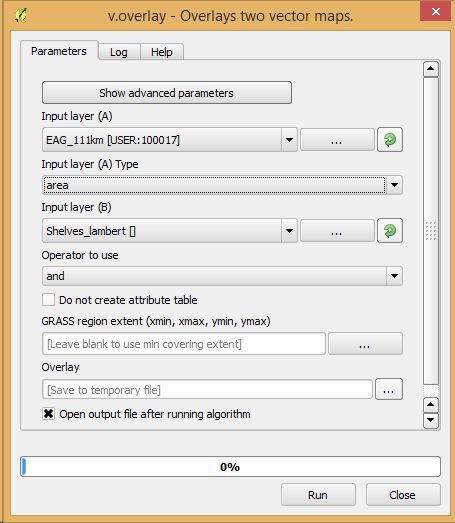Image resolution: width=455 pixels, height=523 pixels.
Task: Click the refresh icon for Input layer (A)
Action: 390,140
